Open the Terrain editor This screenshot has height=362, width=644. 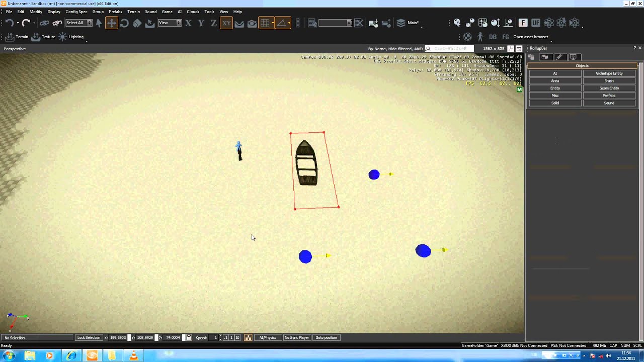(17, 37)
